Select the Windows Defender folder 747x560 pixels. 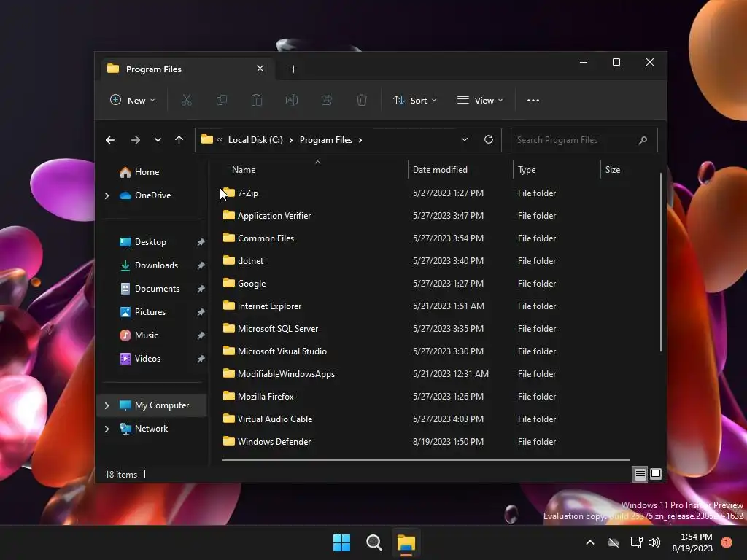(426, 442)
